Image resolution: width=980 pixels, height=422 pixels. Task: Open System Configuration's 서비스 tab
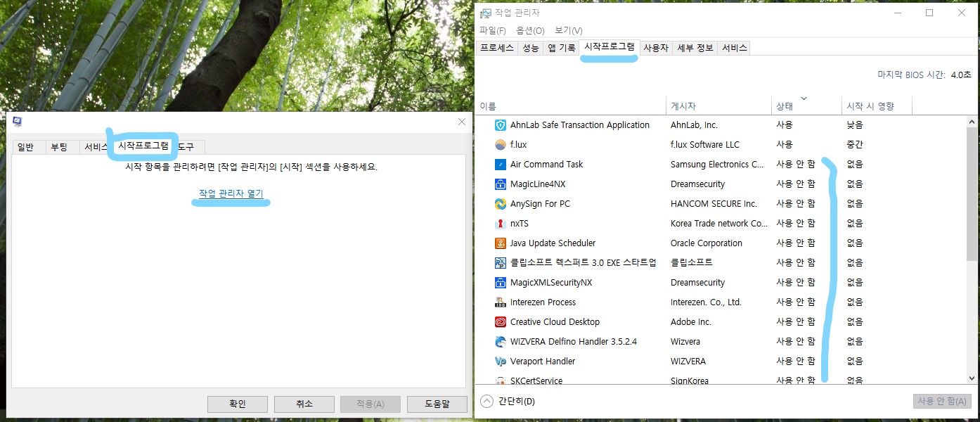tap(96, 147)
